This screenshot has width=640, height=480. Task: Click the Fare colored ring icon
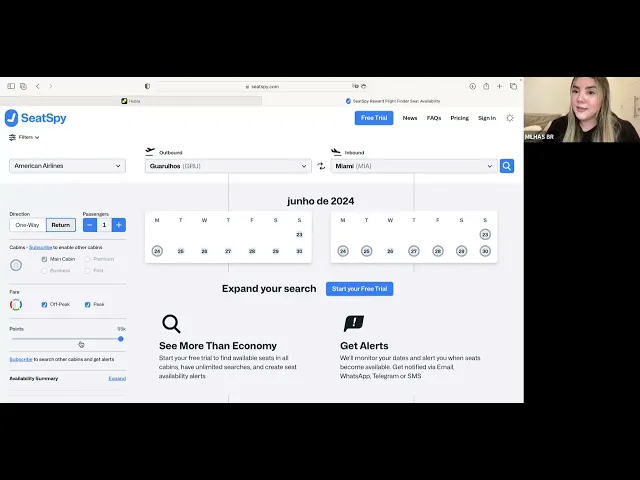16,304
